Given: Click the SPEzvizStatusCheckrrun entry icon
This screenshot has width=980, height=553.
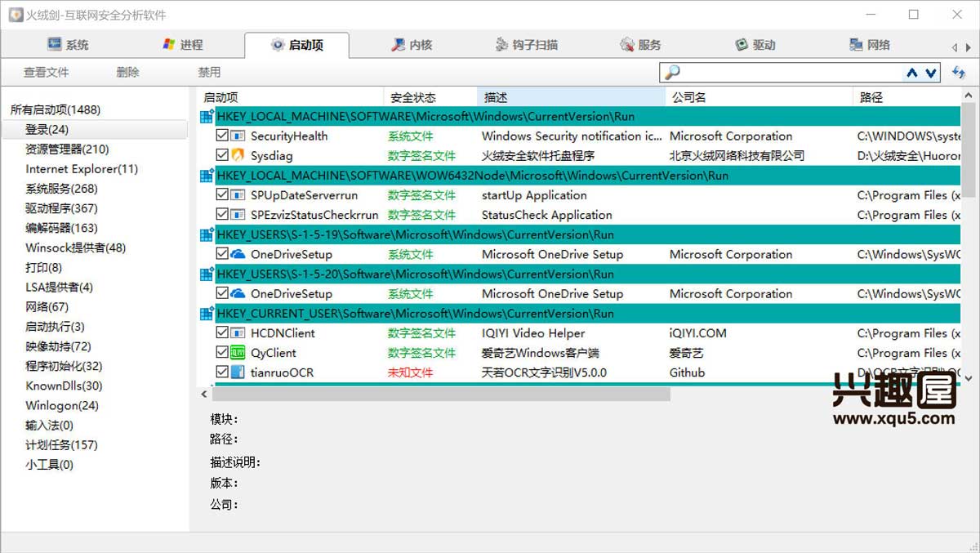Looking at the screenshot, I should [x=238, y=215].
